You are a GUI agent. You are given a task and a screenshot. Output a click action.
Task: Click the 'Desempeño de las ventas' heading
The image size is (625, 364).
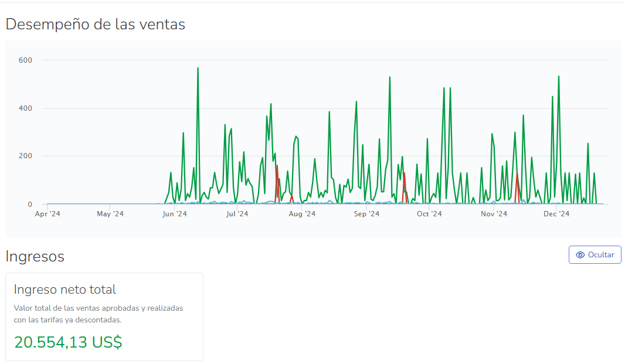coord(96,24)
